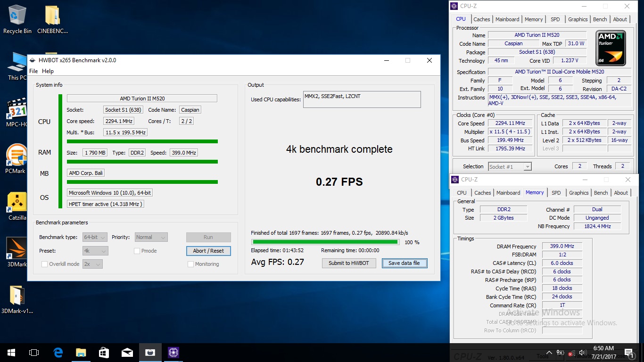The height and width of the screenshot is (362, 644).
Task: Click the lower CPU-Z window title icon
Action: [x=455, y=180]
